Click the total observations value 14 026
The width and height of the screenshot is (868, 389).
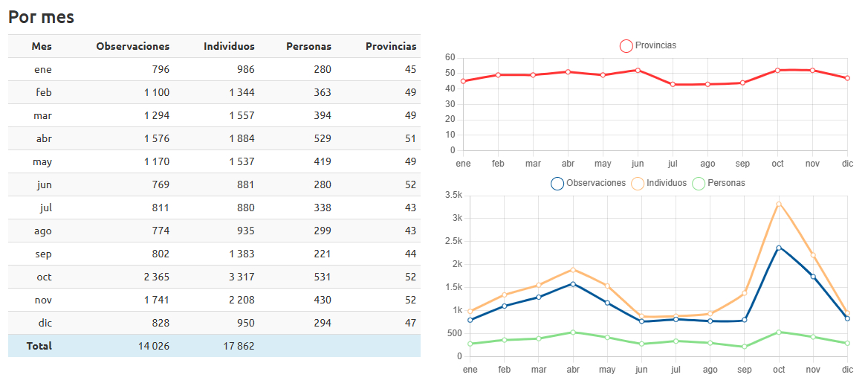(x=154, y=346)
